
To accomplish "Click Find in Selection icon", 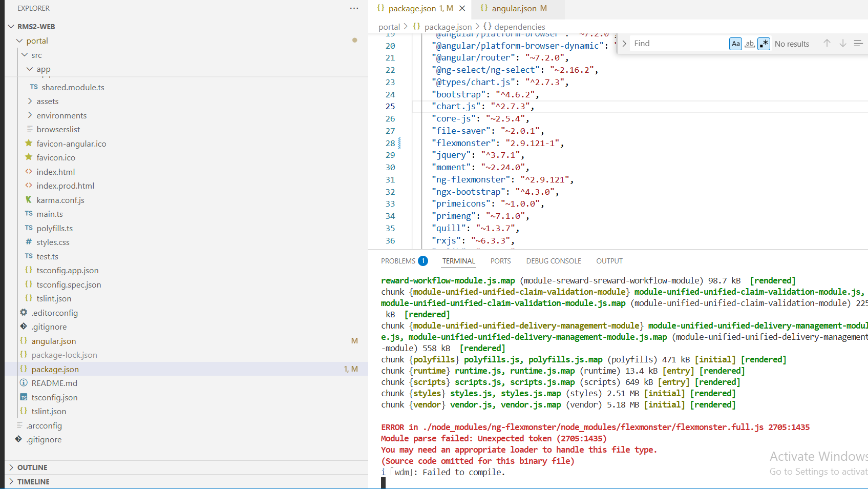I will pyautogui.click(x=858, y=44).
